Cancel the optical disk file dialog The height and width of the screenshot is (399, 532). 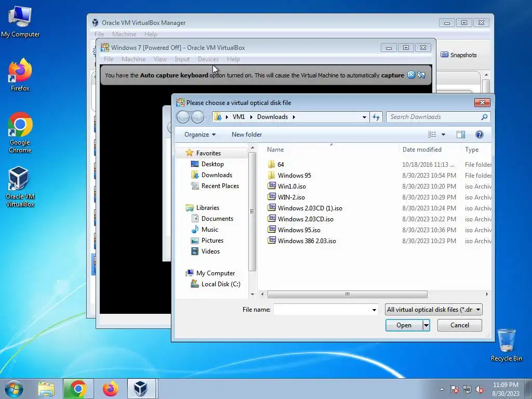click(459, 325)
